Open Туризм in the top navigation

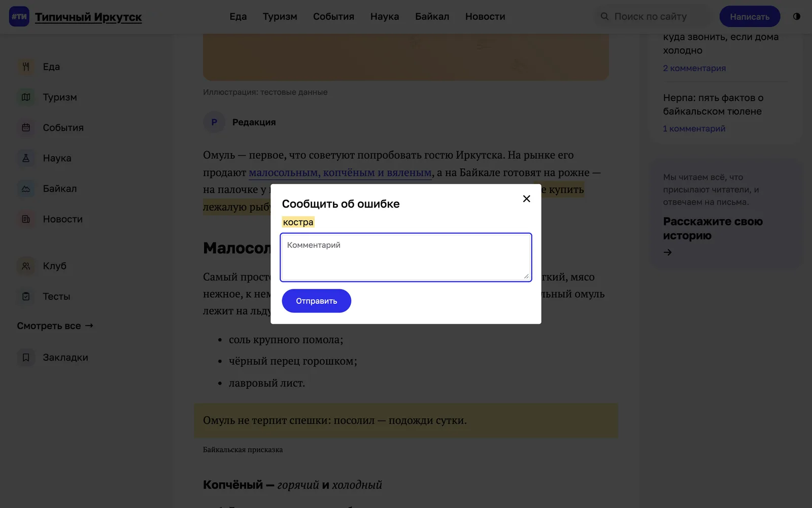coord(280,16)
